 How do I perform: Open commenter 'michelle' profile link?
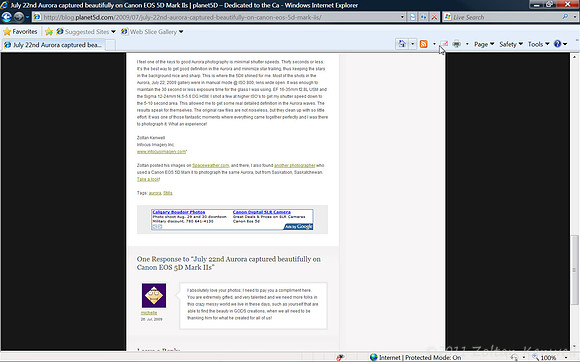tap(149, 313)
